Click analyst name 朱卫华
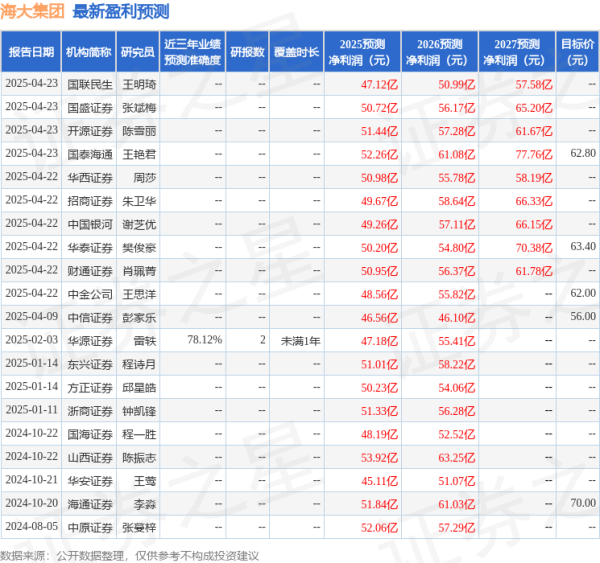The width and height of the screenshot is (600, 563). [139, 201]
